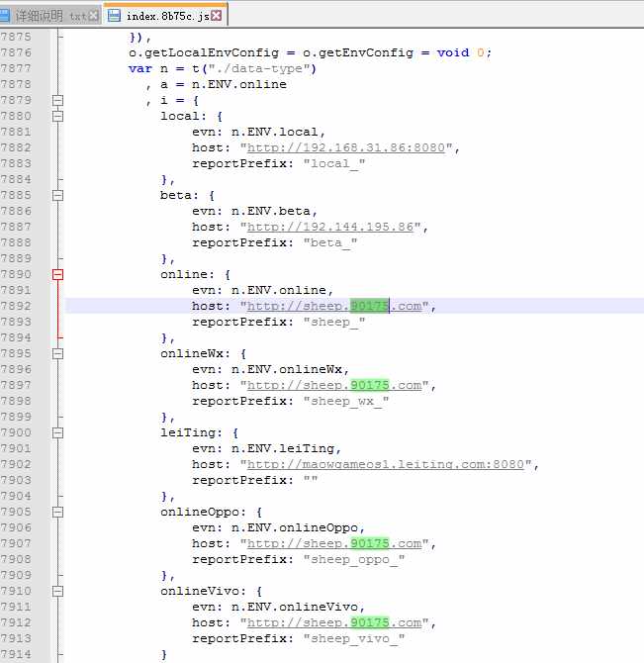644x663 pixels.
Task: Collapse the onlineVivo block fold marker
Action: coord(57,591)
